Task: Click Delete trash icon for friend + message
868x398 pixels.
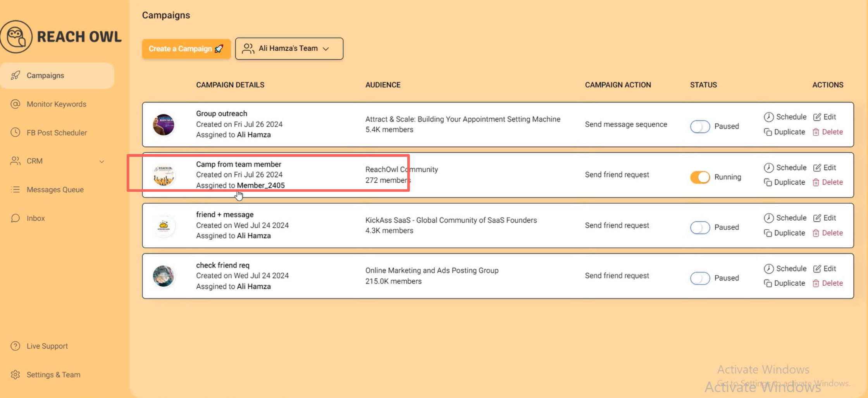Action: (x=816, y=233)
